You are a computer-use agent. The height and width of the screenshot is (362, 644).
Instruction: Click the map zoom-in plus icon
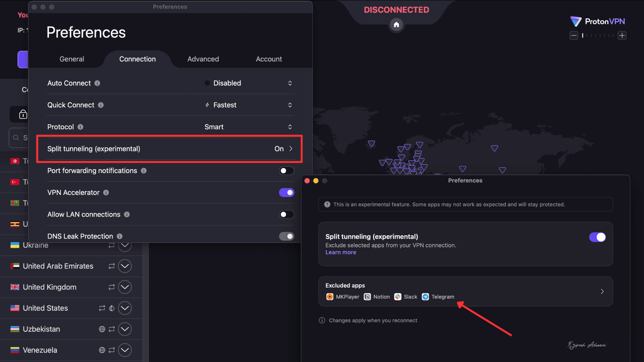pos(622,36)
